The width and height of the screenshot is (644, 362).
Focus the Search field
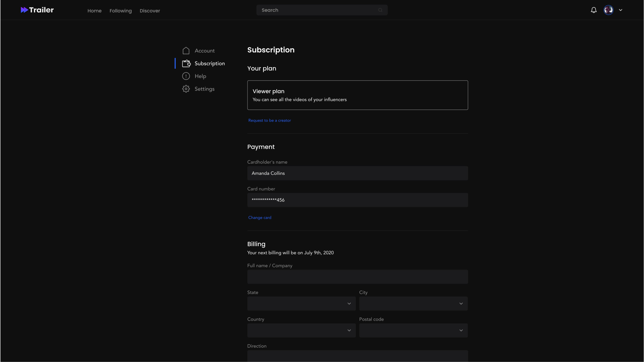(322, 10)
